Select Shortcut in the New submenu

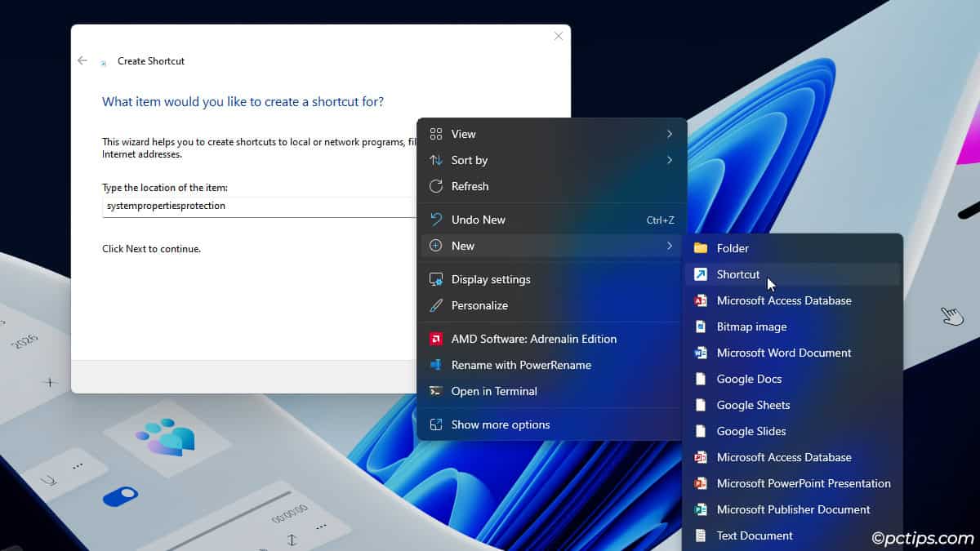(x=793, y=274)
